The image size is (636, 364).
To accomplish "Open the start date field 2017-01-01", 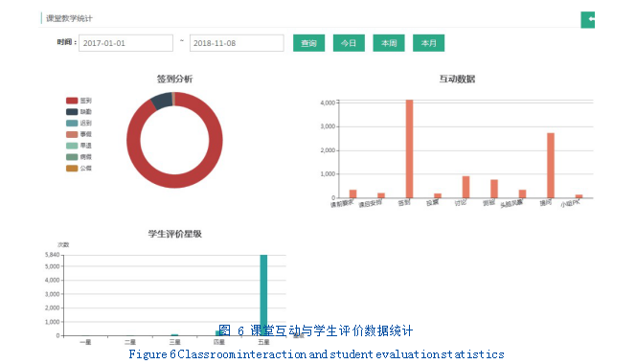I will [125, 43].
